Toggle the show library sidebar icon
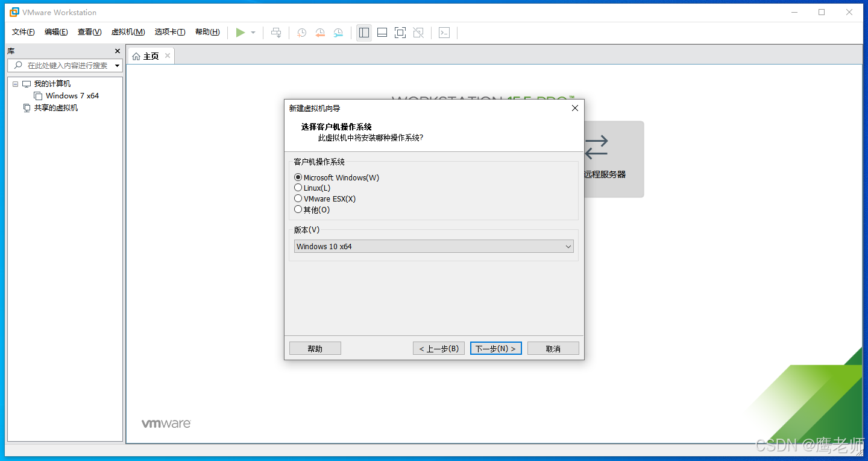This screenshot has width=868, height=461. (364, 33)
